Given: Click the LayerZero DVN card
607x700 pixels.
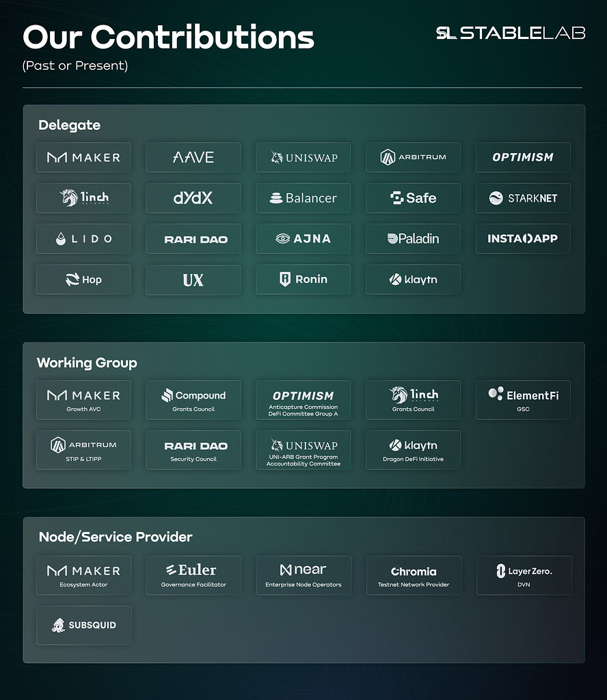Looking at the screenshot, I should coord(524,575).
